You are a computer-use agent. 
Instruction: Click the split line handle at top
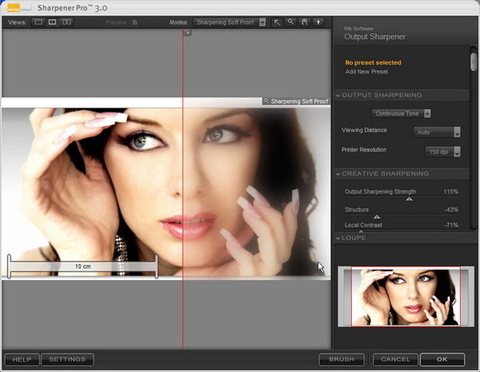pos(188,33)
